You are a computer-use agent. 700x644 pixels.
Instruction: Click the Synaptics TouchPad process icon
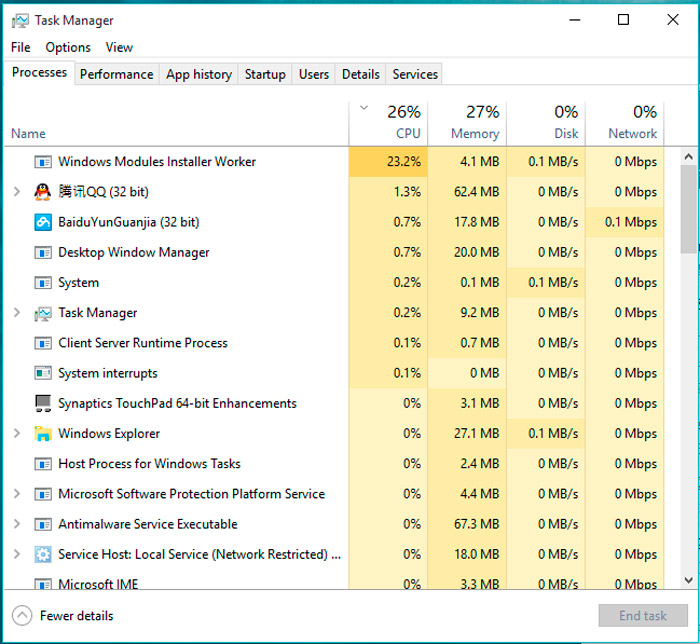(43, 404)
